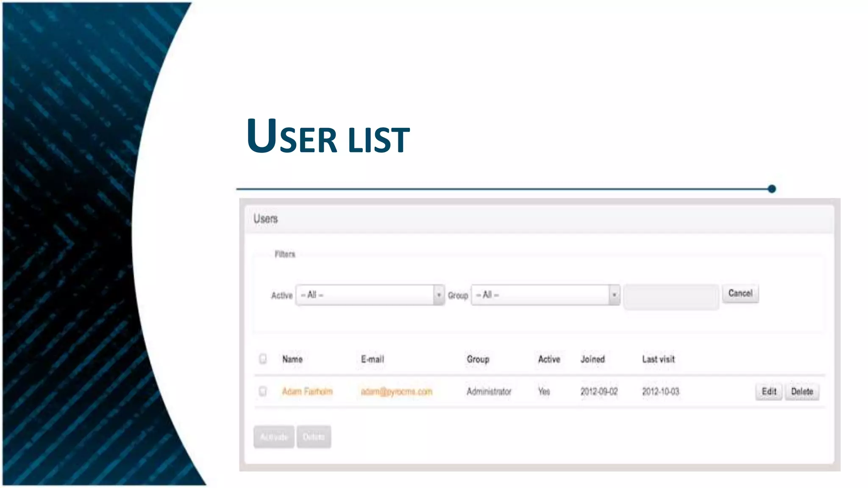Check the box for Adam Fairholm row
The image size is (868, 488).
click(x=263, y=391)
